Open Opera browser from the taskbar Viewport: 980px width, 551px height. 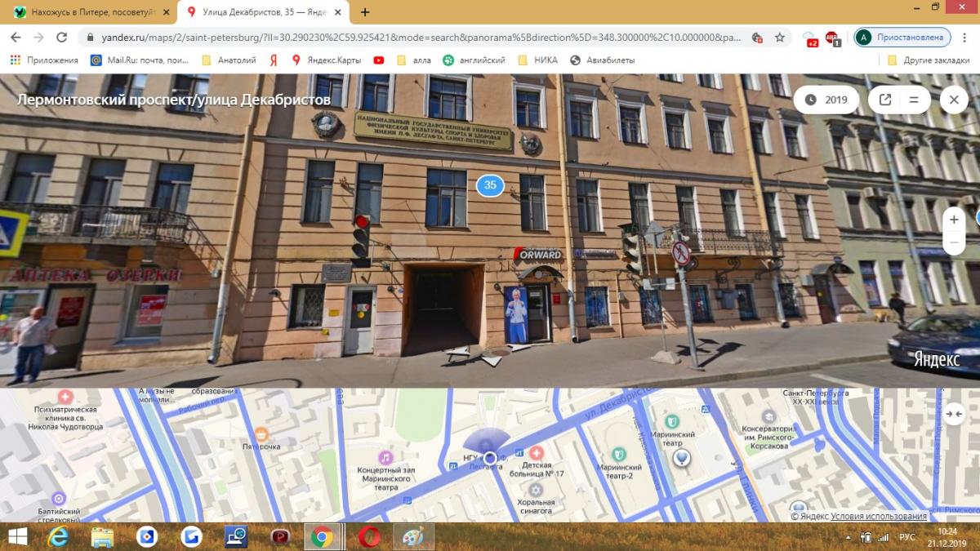coord(368,536)
